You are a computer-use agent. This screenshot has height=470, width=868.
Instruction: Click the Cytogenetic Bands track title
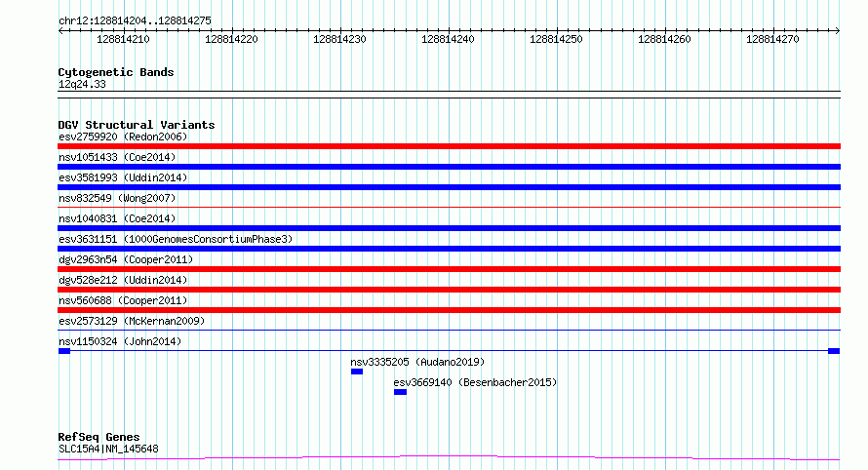click(116, 72)
